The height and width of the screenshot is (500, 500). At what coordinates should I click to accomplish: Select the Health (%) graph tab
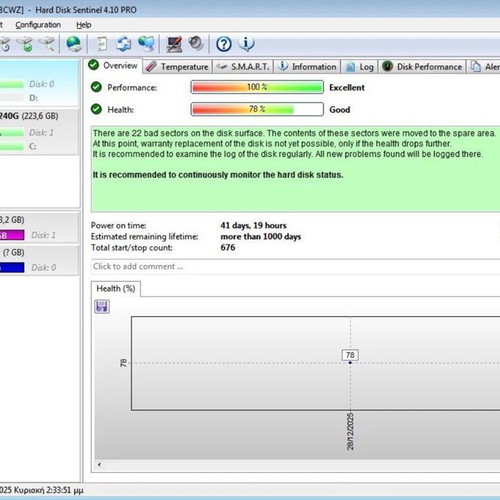coord(116,289)
